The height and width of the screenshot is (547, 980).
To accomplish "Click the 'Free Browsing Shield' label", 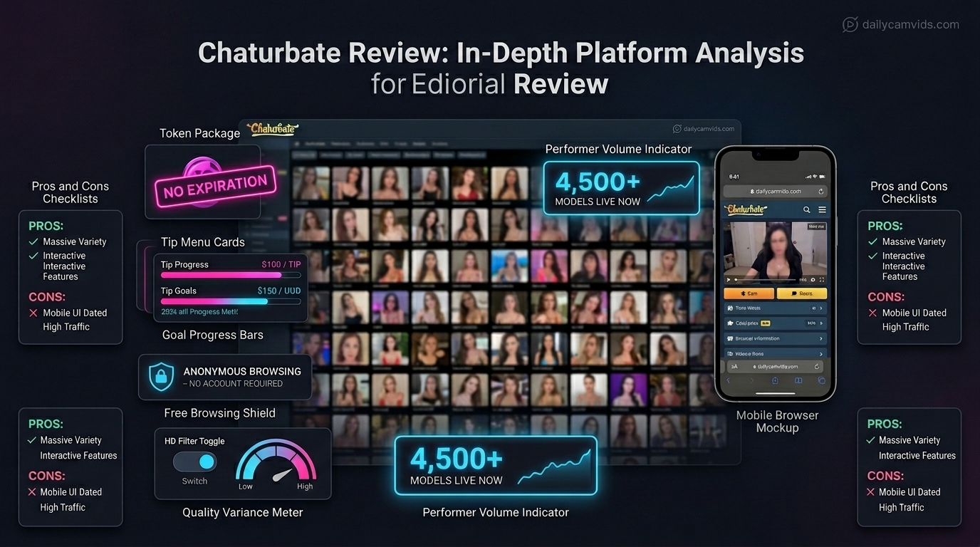I will coord(219,413).
